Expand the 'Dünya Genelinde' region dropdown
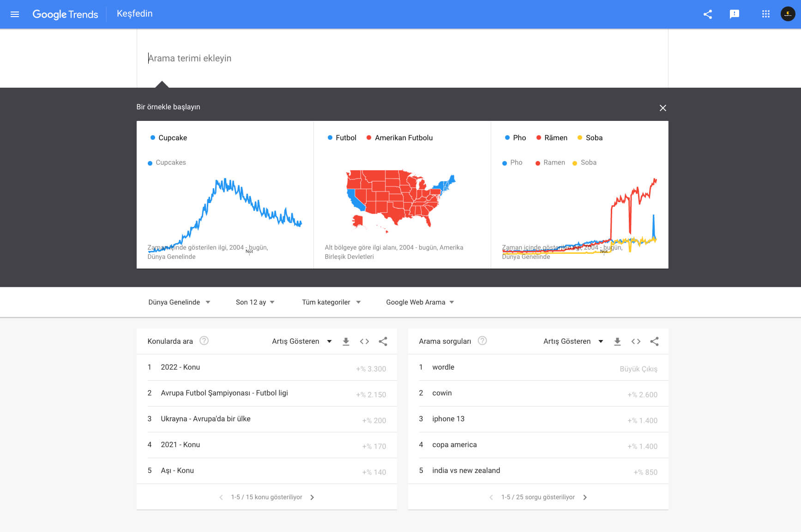Image resolution: width=801 pixels, height=532 pixels. point(179,302)
